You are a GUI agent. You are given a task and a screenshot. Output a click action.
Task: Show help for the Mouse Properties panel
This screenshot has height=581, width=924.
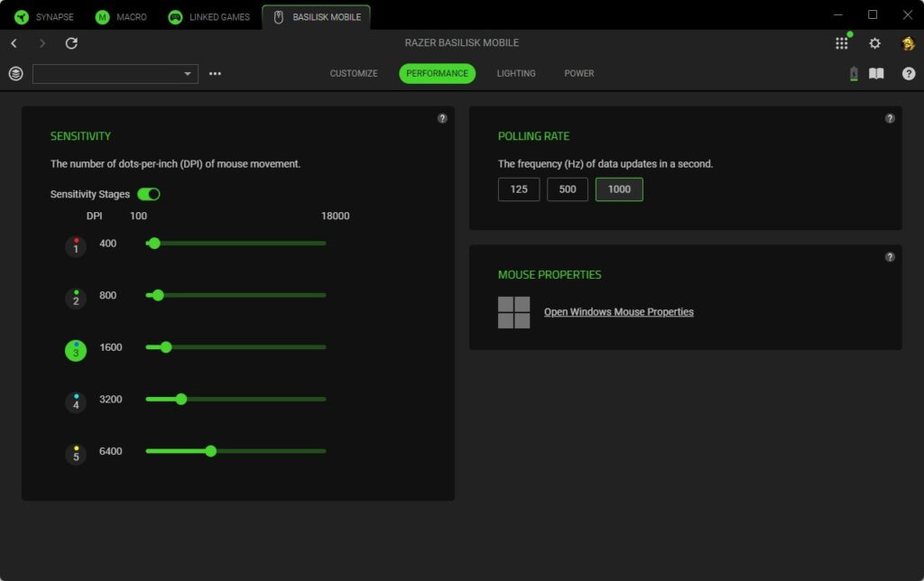coord(890,257)
